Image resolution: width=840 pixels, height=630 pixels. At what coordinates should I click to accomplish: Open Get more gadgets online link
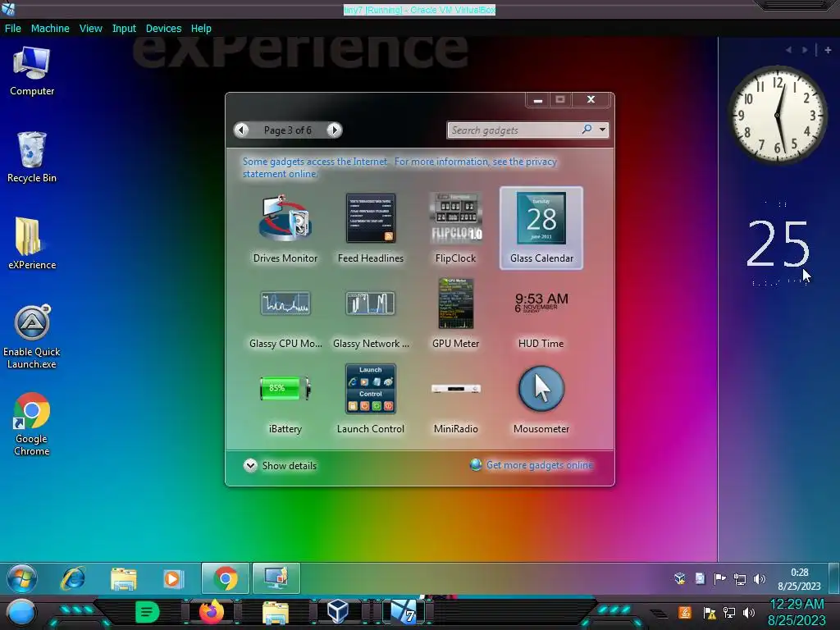click(x=532, y=465)
